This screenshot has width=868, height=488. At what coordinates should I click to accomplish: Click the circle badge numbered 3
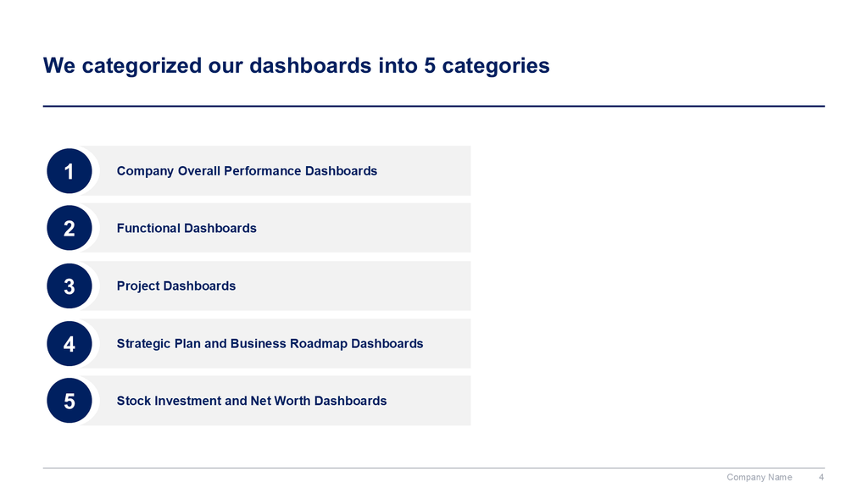[x=69, y=286]
